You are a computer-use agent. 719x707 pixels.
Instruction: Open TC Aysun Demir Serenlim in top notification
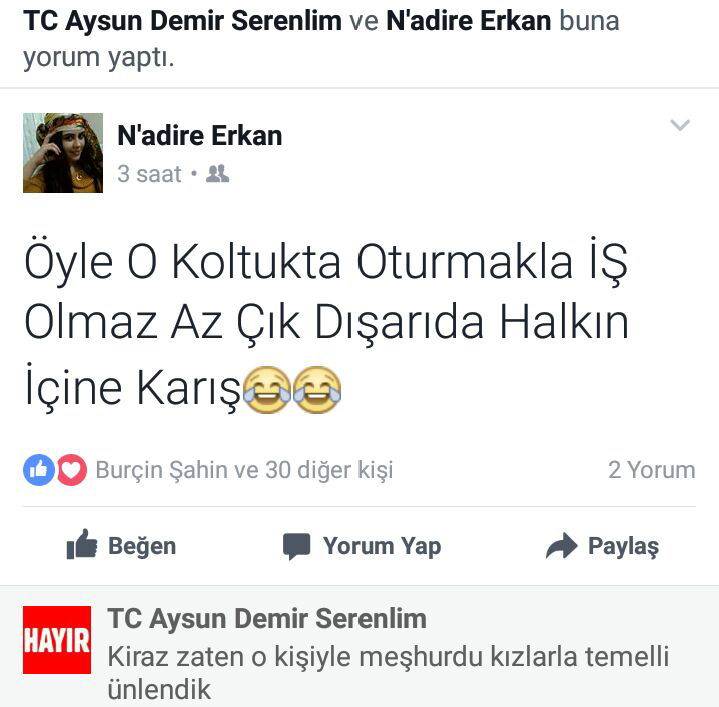tap(182, 21)
